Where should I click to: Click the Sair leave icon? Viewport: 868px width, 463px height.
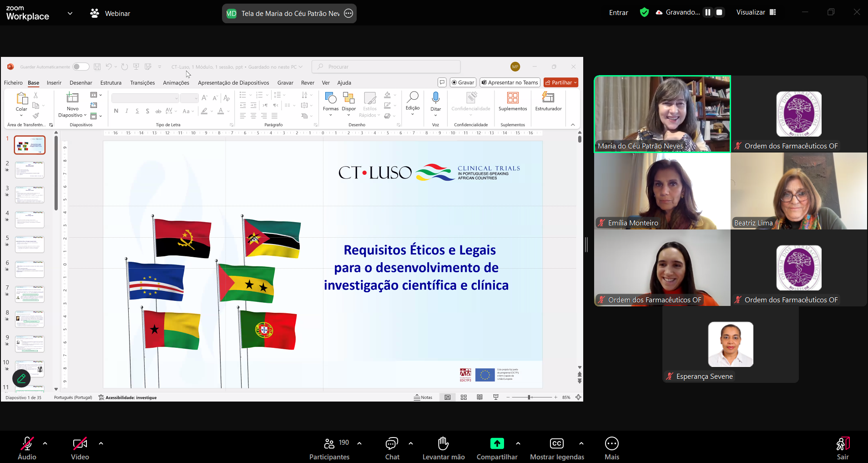coord(843,443)
